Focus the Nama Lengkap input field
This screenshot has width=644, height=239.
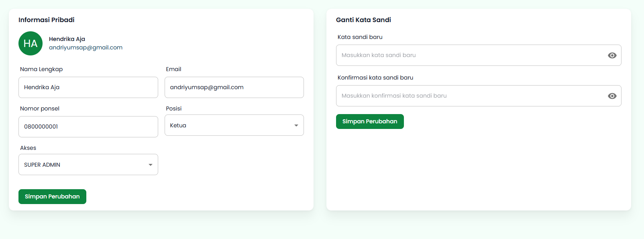pyautogui.click(x=88, y=87)
